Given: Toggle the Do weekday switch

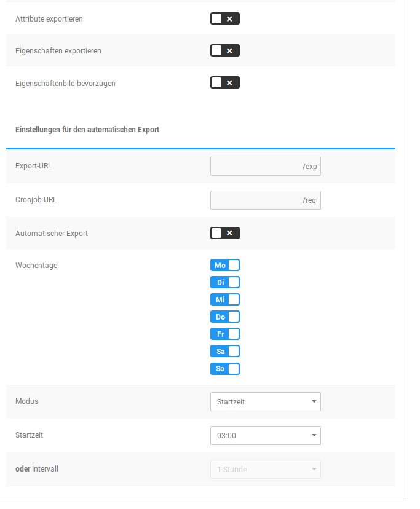Looking at the screenshot, I should pos(224,317).
